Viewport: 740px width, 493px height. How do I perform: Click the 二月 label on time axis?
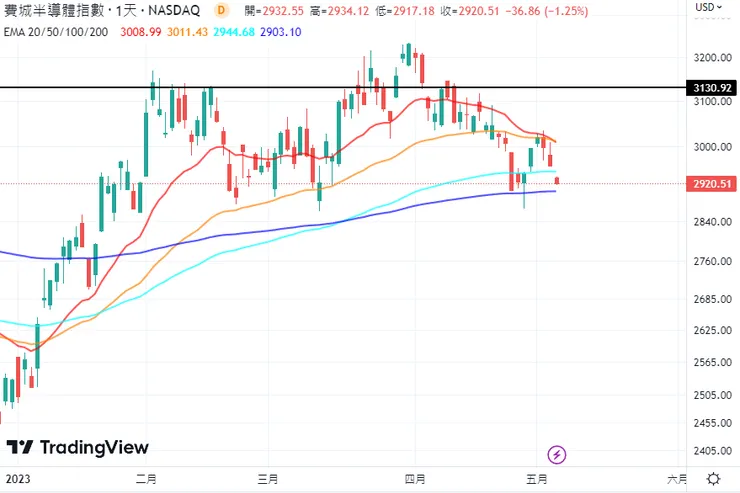click(x=146, y=479)
